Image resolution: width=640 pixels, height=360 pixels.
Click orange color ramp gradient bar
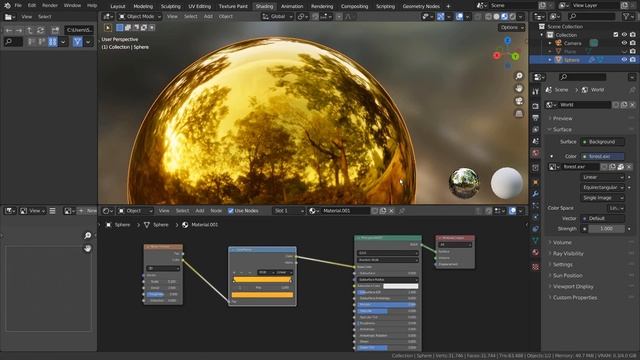tap(262, 280)
